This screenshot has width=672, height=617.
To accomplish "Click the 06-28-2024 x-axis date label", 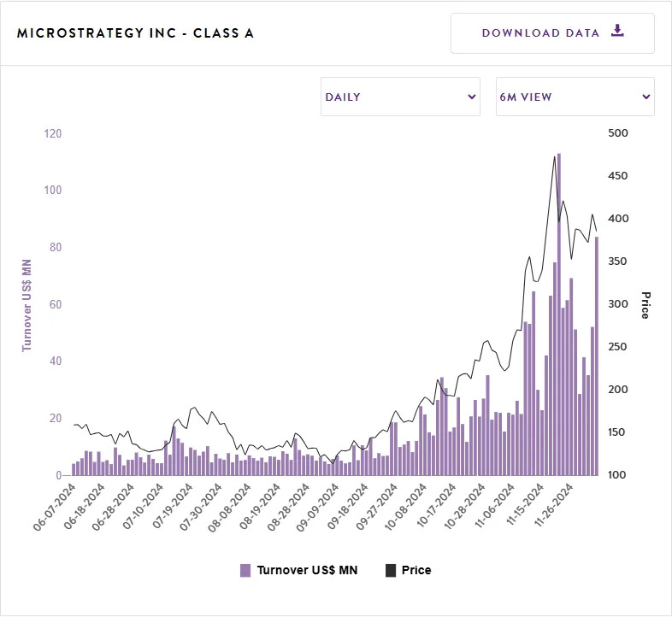I will [113, 507].
